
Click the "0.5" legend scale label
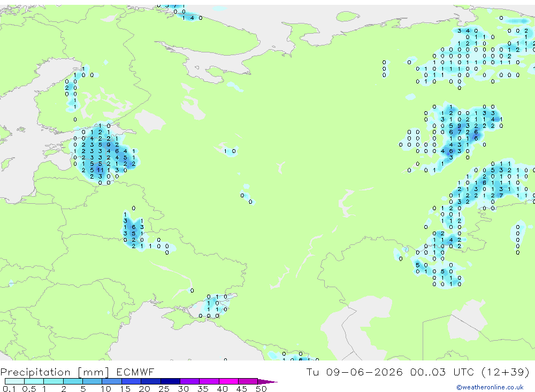click(x=29, y=389)
